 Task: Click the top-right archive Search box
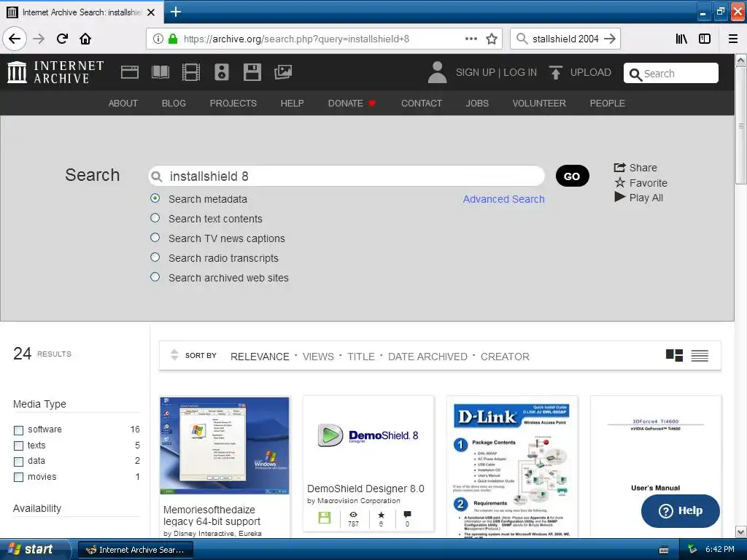coord(671,74)
